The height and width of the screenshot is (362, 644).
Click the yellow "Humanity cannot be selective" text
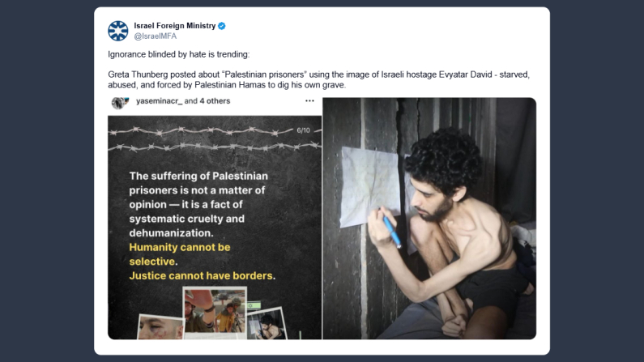(180, 254)
